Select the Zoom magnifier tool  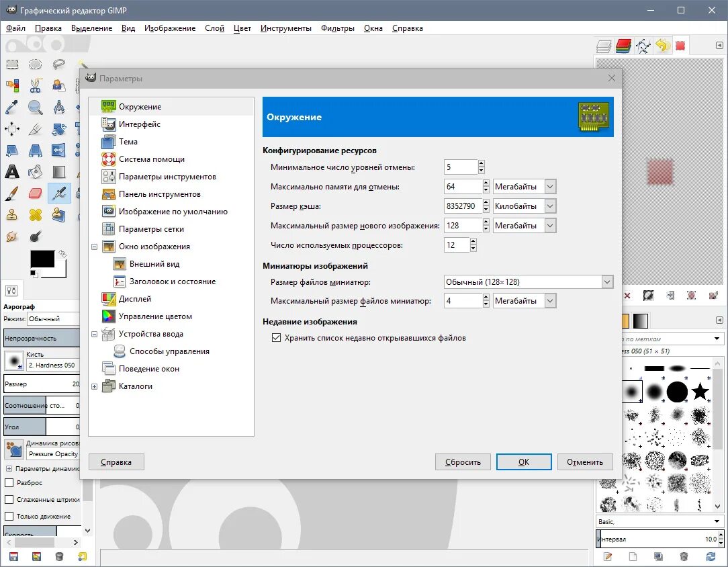[x=36, y=107]
